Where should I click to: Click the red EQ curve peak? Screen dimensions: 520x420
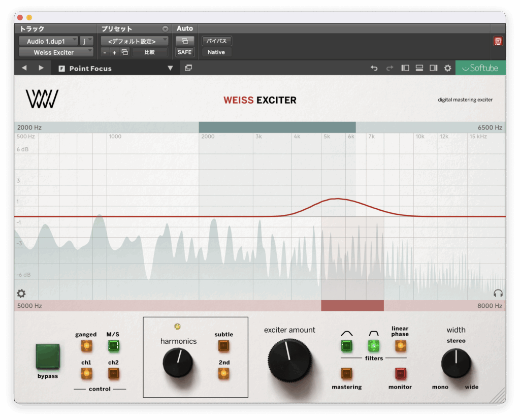click(337, 199)
